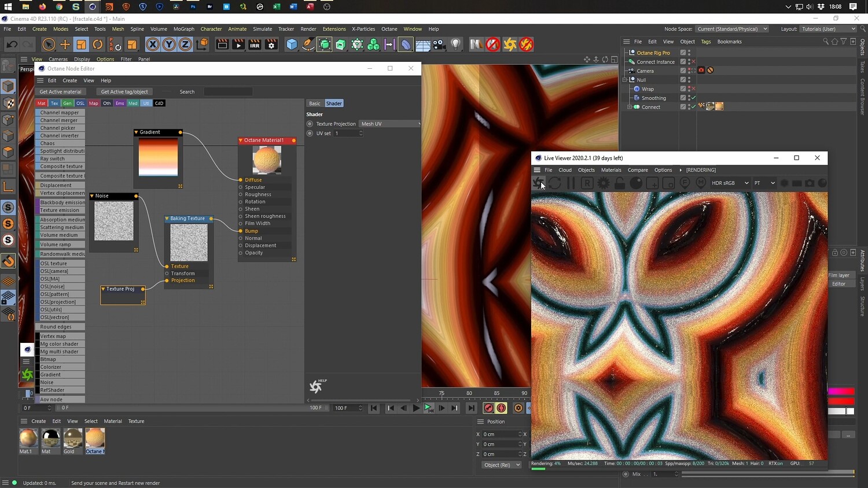Viewport: 868px width, 488px height.
Task: Click the search magnifier in Object Manager
Action: pos(826,42)
